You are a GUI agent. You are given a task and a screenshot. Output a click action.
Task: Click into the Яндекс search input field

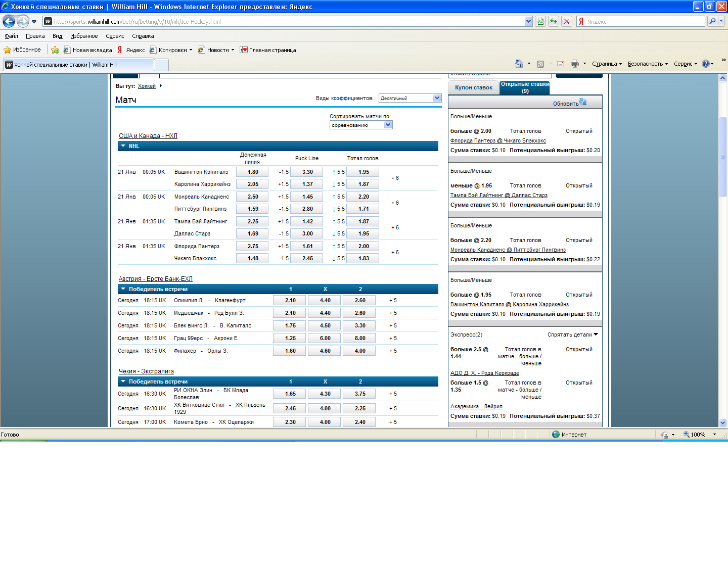point(645,22)
